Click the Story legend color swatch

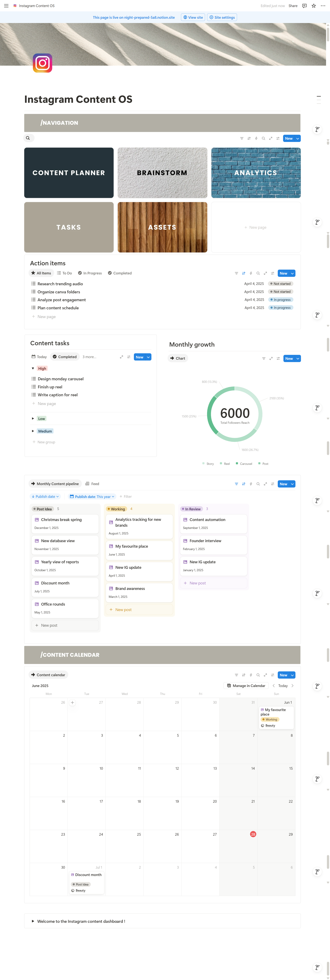click(x=204, y=463)
